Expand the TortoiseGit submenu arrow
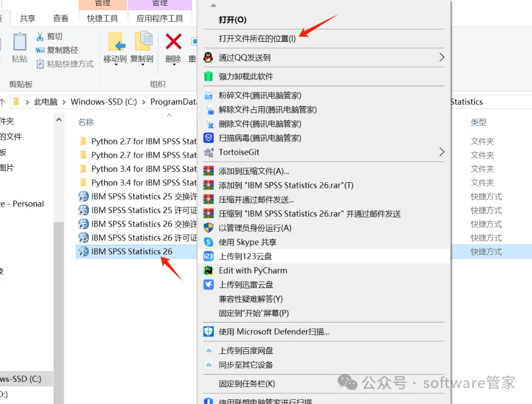 click(442, 152)
